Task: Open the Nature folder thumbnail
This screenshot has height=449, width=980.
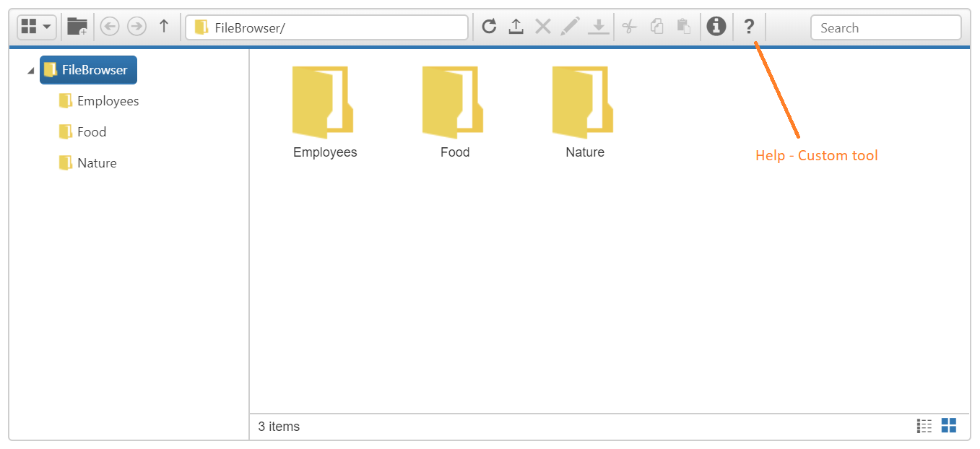Action: pyautogui.click(x=584, y=105)
